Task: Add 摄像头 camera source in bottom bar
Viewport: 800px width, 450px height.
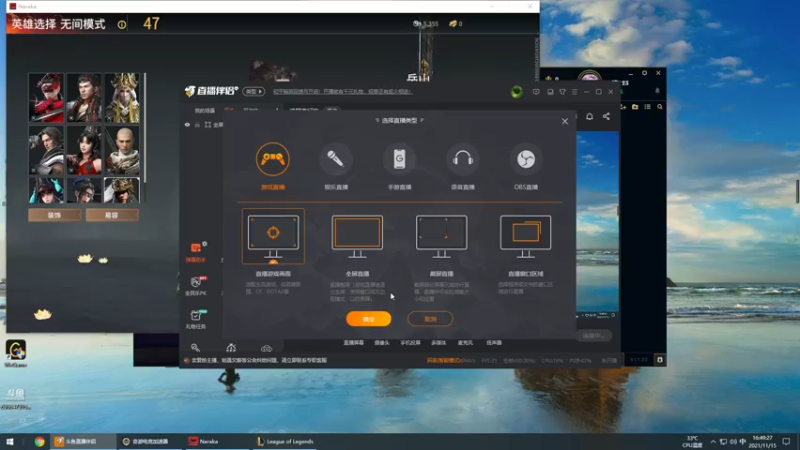Action: pos(382,343)
